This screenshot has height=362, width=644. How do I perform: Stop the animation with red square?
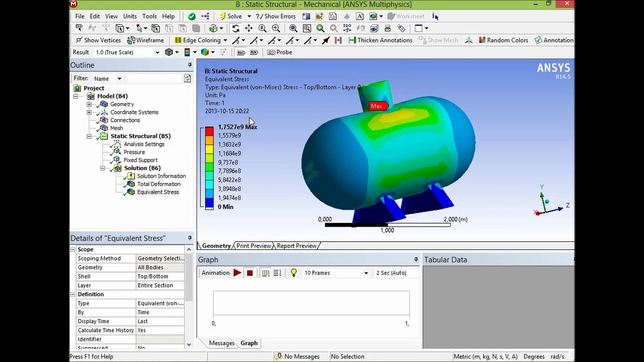(x=250, y=273)
